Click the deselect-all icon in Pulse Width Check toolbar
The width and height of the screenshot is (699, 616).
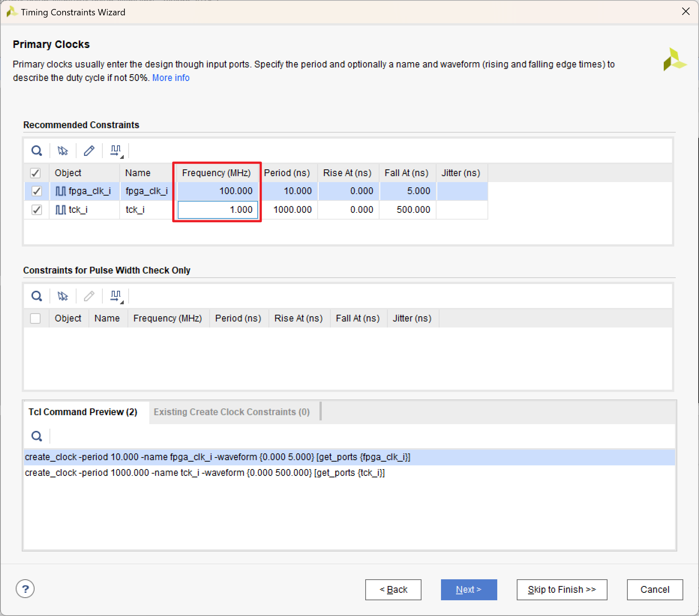[63, 296]
